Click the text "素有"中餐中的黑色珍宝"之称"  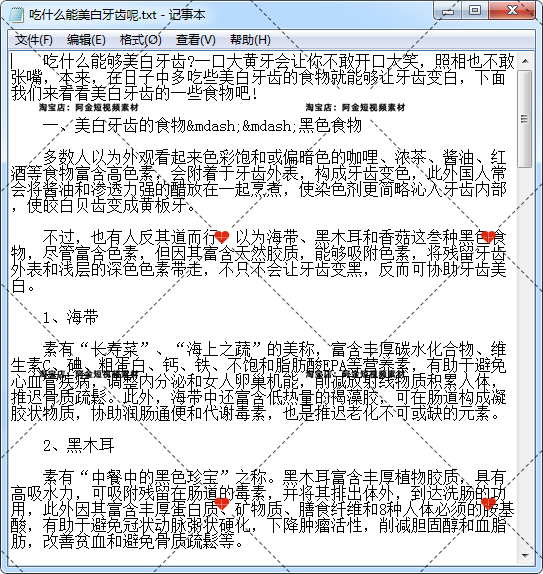(155, 477)
